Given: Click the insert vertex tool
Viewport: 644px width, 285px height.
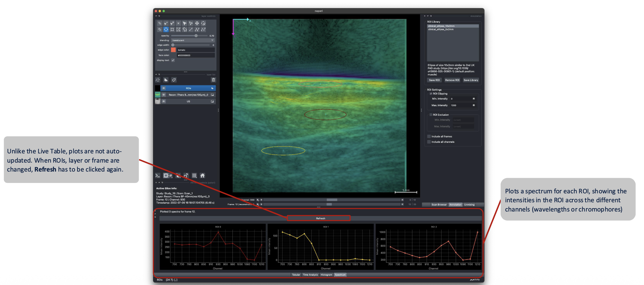Looking at the screenshot, I should point(172,23).
